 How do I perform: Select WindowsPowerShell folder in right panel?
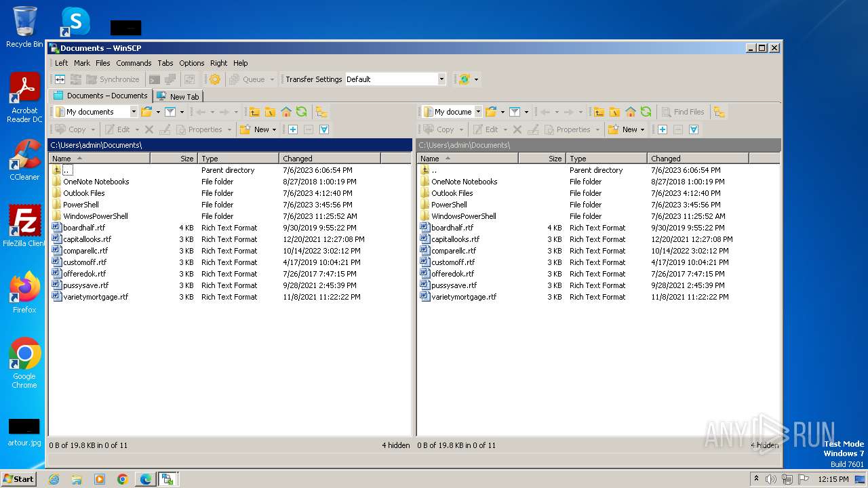(x=464, y=216)
